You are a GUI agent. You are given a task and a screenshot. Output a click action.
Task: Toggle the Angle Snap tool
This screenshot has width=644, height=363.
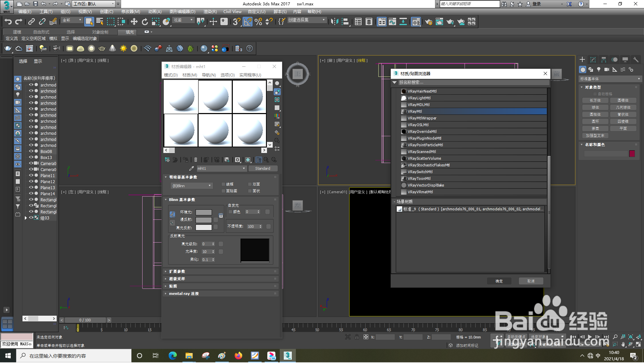pos(247,22)
